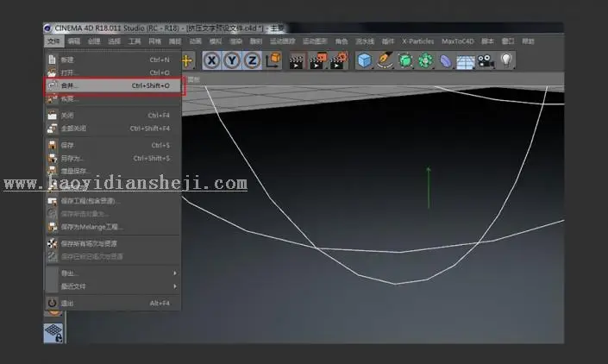Add a Camera using the camera icon
This screenshot has height=364, width=608.
point(486,61)
